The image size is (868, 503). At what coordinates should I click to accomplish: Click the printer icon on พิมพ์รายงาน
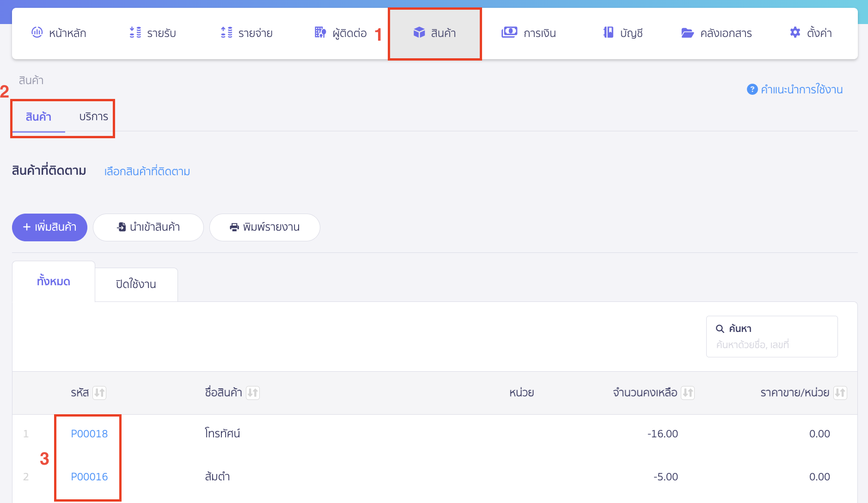(x=234, y=227)
